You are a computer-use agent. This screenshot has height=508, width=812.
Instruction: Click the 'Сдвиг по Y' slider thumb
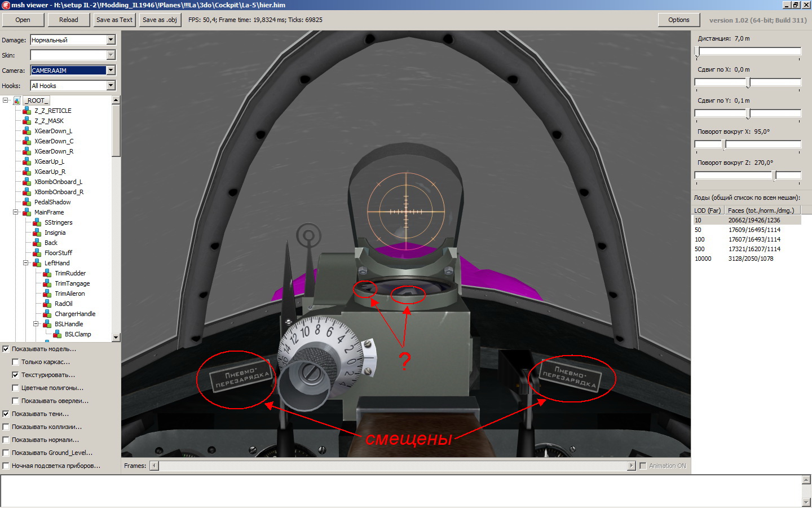pyautogui.click(x=748, y=114)
